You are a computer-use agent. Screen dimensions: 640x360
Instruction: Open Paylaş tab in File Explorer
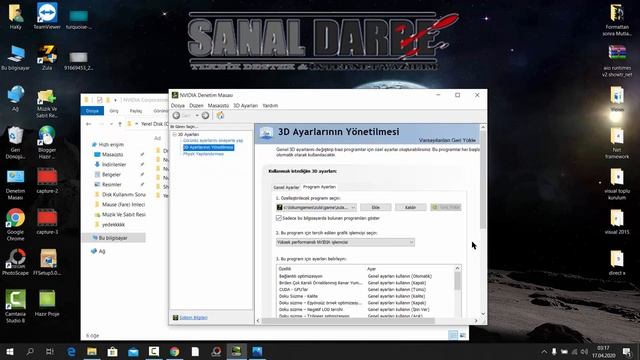click(136, 111)
